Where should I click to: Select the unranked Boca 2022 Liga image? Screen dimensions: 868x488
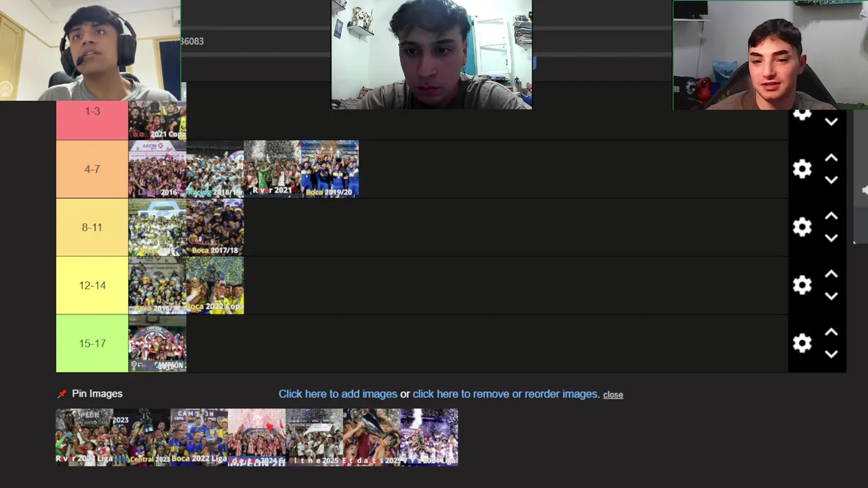(199, 437)
